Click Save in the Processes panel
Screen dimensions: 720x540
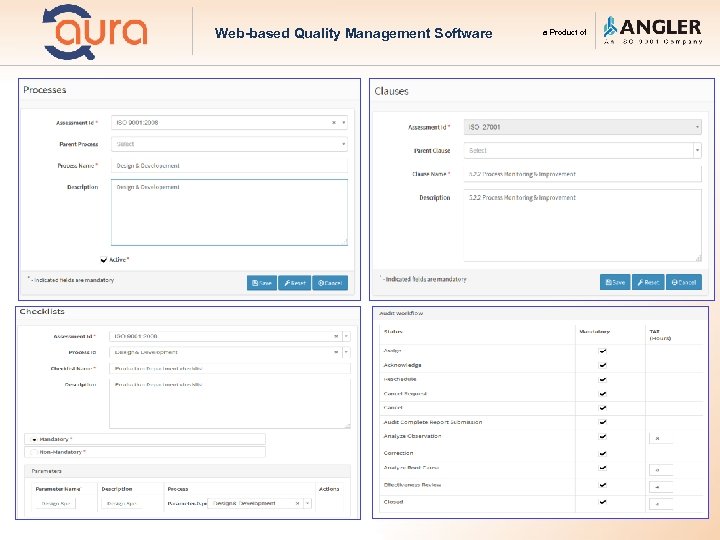(262, 283)
